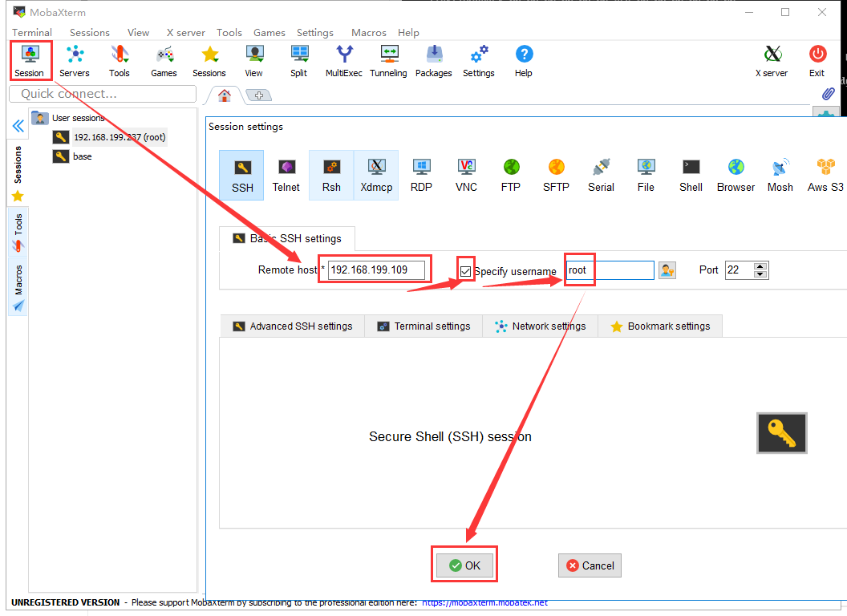Click the Remote host input field
Image resolution: width=847 pixels, height=616 pixels.
point(376,270)
